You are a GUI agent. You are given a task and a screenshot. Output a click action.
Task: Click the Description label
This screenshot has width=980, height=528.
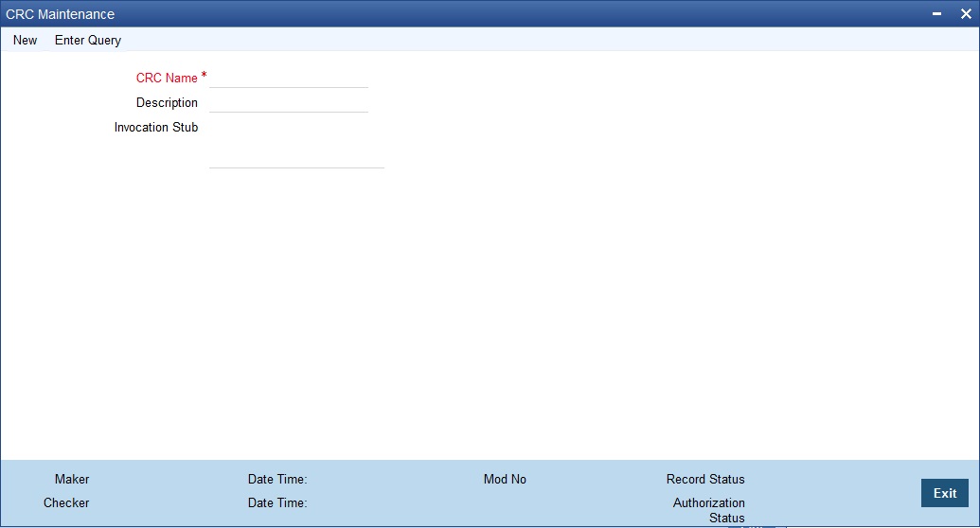(x=167, y=102)
